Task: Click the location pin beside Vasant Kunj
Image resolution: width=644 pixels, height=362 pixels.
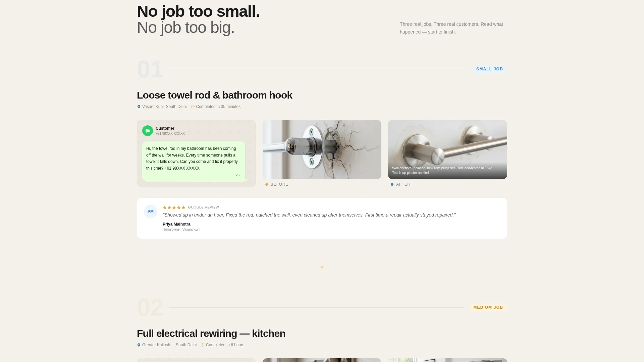Action: 139,107
